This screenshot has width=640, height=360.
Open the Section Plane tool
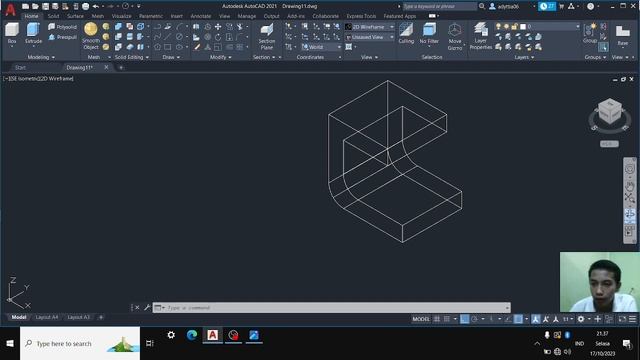(267, 36)
